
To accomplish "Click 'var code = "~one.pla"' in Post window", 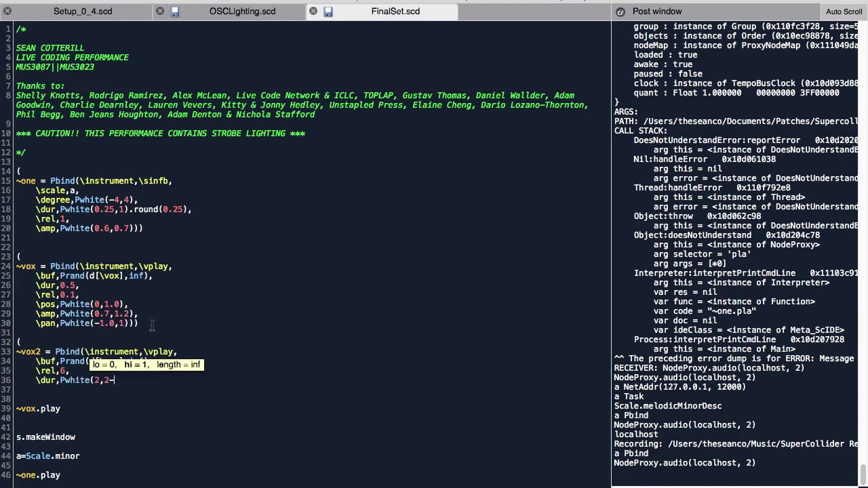I will click(x=705, y=311).
